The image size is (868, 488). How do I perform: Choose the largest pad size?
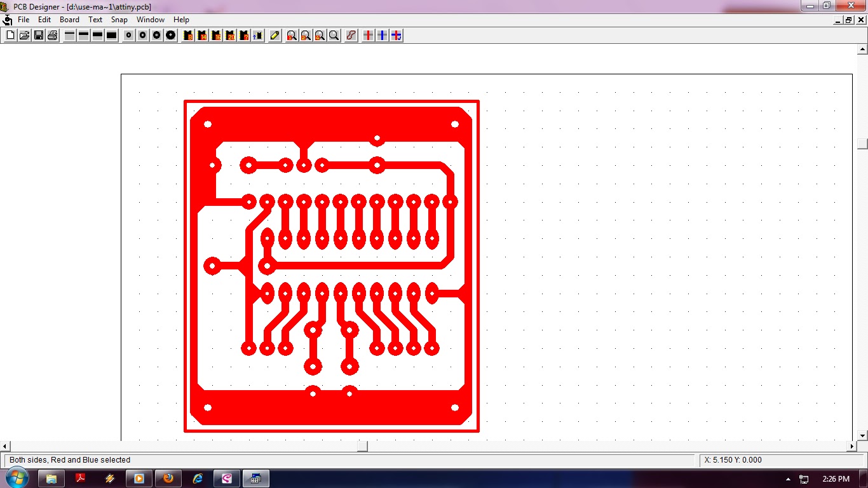pos(170,36)
